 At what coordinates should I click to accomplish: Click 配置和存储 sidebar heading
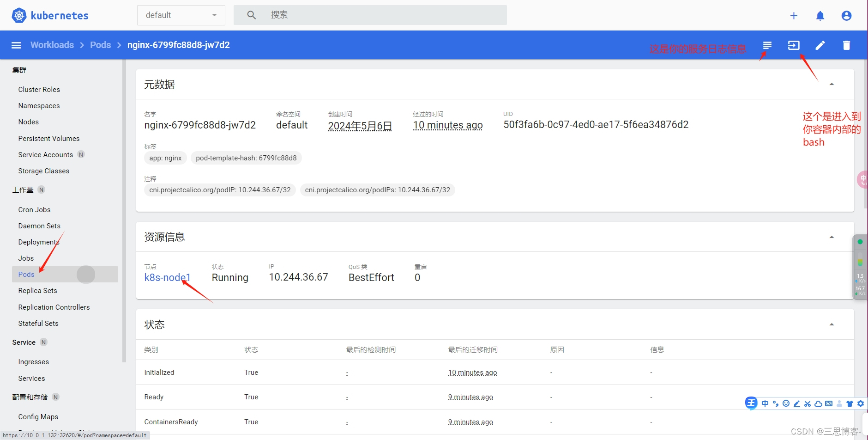pos(30,397)
